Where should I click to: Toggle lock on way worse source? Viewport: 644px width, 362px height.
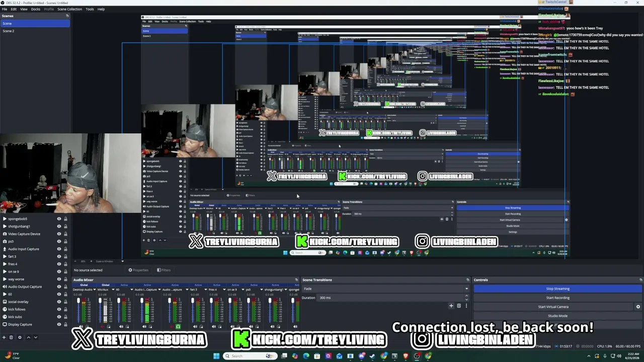point(65,279)
